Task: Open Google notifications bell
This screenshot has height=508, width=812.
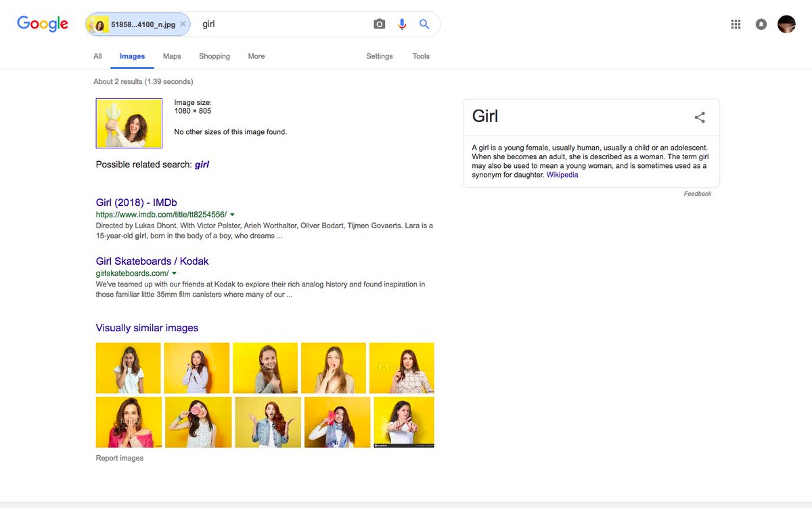Action: coord(761,24)
